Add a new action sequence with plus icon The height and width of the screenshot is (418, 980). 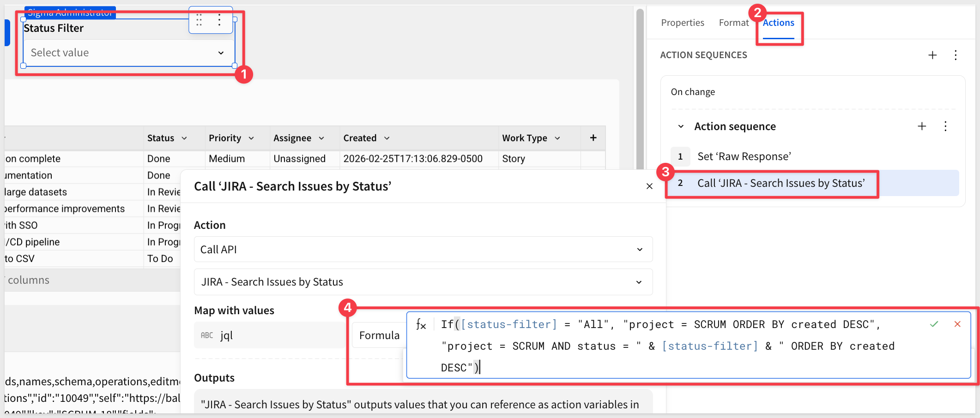[932, 55]
